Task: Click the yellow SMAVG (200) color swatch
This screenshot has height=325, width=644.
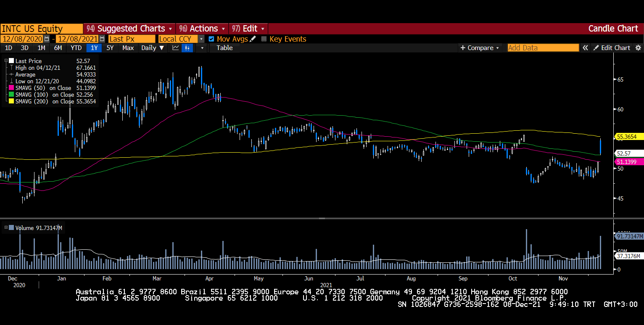Action: (12, 101)
